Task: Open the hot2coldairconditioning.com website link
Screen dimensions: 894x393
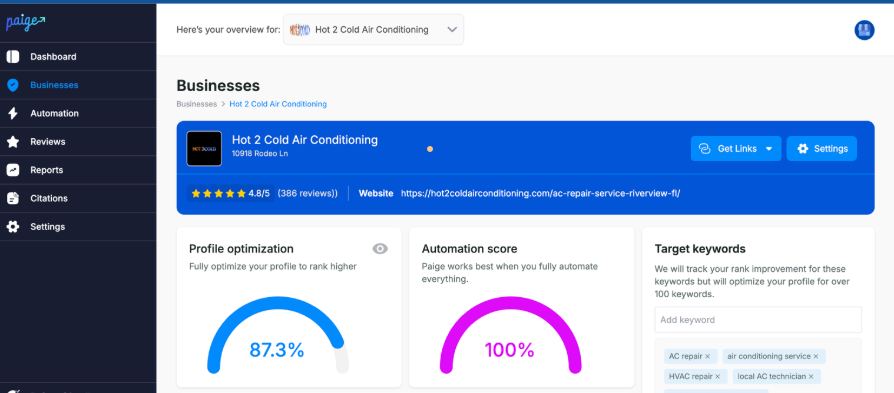Action: point(541,193)
